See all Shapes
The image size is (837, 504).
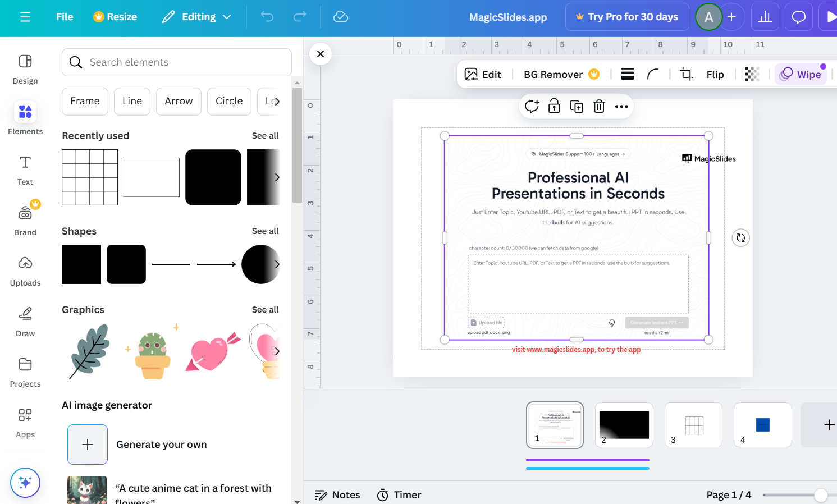(265, 231)
